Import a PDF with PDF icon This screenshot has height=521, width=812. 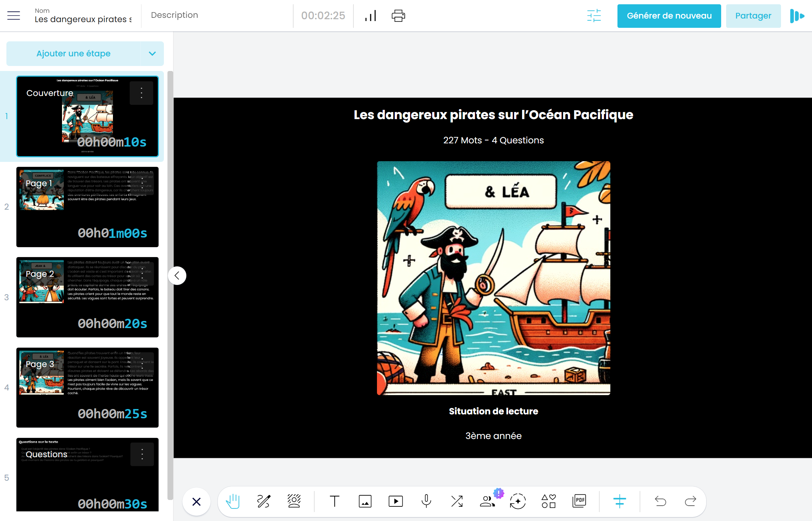(579, 501)
